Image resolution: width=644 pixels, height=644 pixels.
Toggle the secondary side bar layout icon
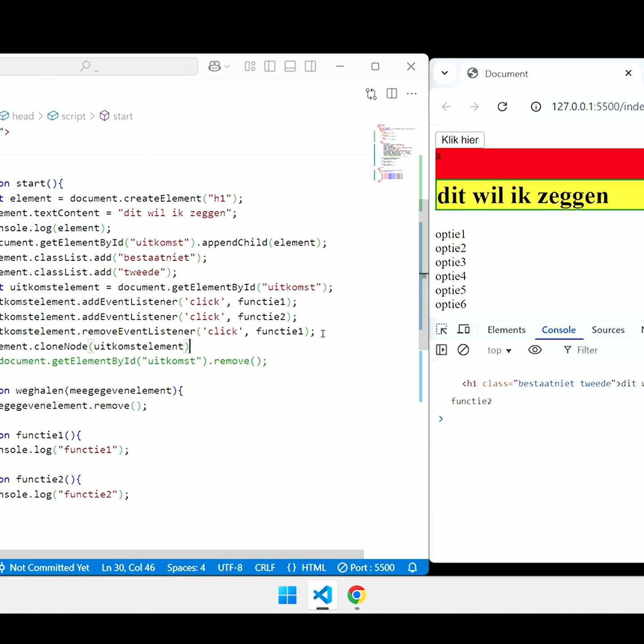click(310, 66)
